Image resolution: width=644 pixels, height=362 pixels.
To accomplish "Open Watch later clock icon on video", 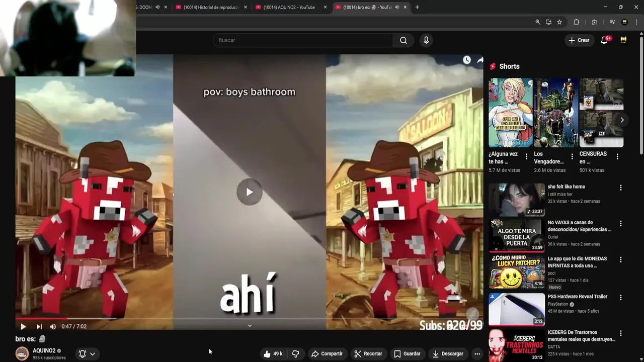I will pyautogui.click(x=467, y=60).
